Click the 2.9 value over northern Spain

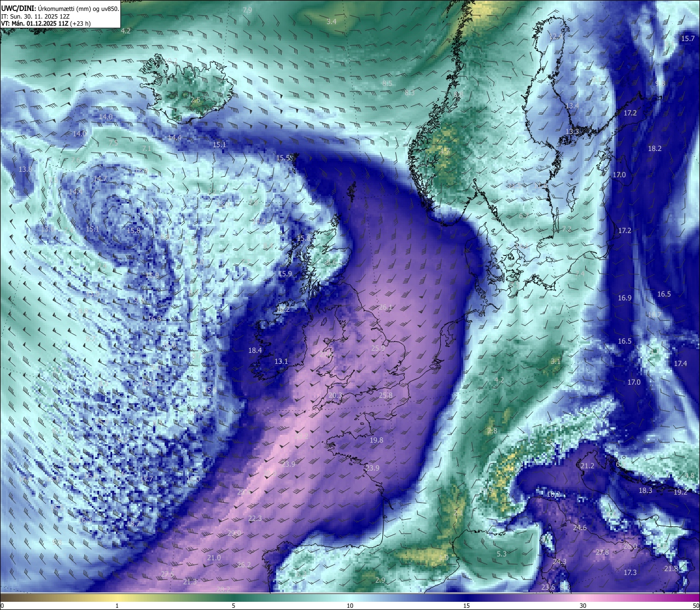pyautogui.click(x=380, y=580)
